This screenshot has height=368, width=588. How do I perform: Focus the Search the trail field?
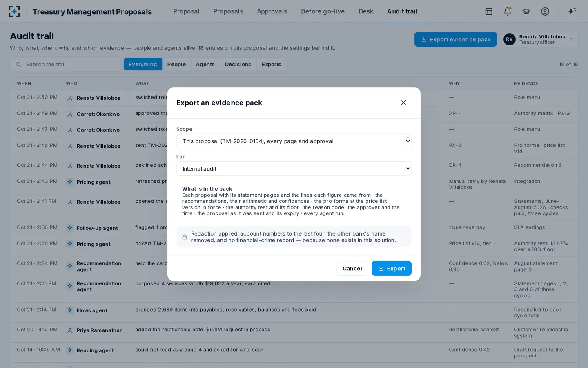pyautogui.click(x=65, y=64)
